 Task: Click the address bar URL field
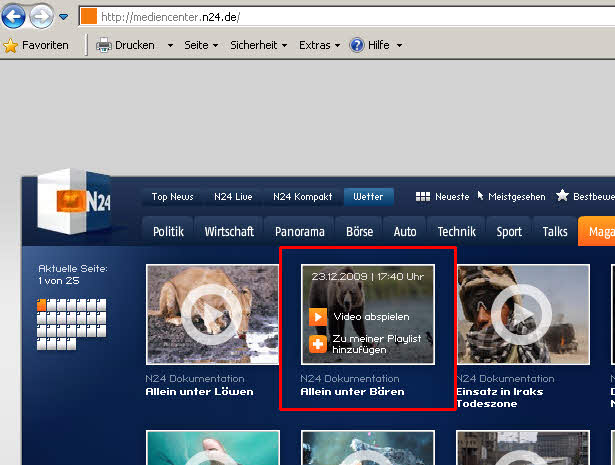pos(347,17)
